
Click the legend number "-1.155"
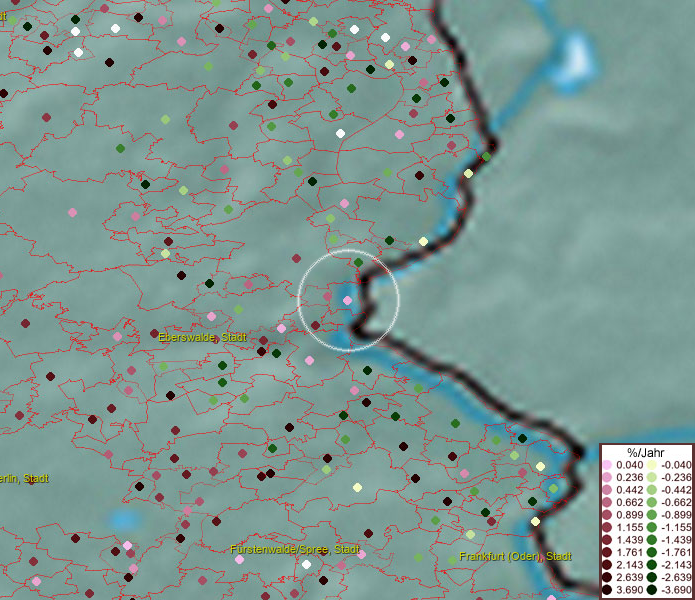(676, 527)
